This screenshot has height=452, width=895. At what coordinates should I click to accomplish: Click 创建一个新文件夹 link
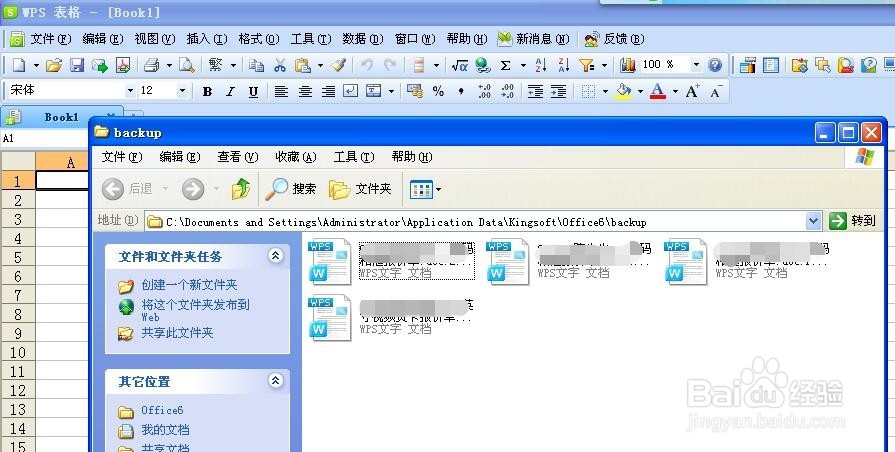[189, 285]
